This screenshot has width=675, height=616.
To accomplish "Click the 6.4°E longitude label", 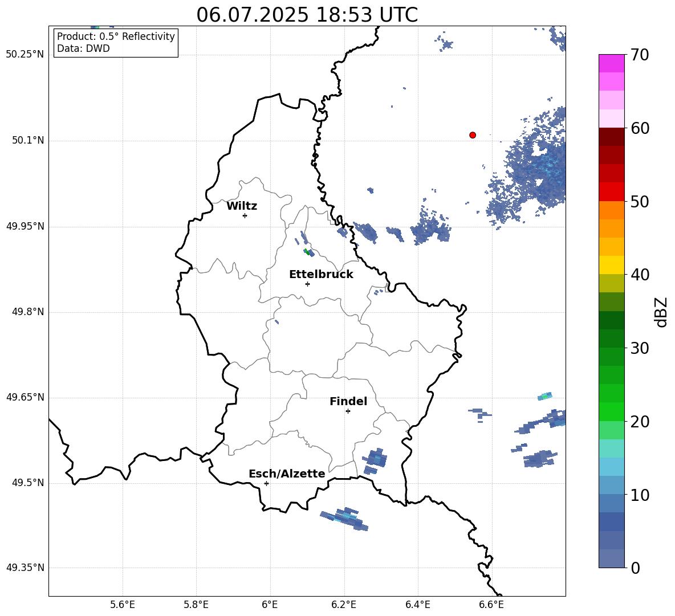I will 417,605.
